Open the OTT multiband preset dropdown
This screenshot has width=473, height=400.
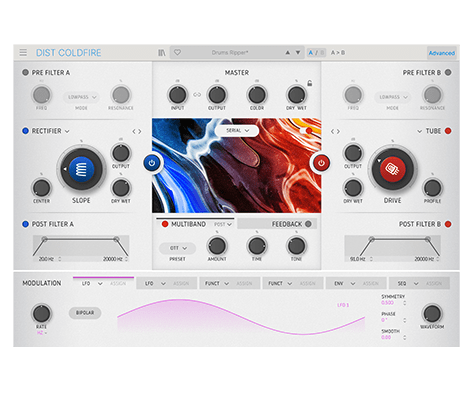click(178, 248)
